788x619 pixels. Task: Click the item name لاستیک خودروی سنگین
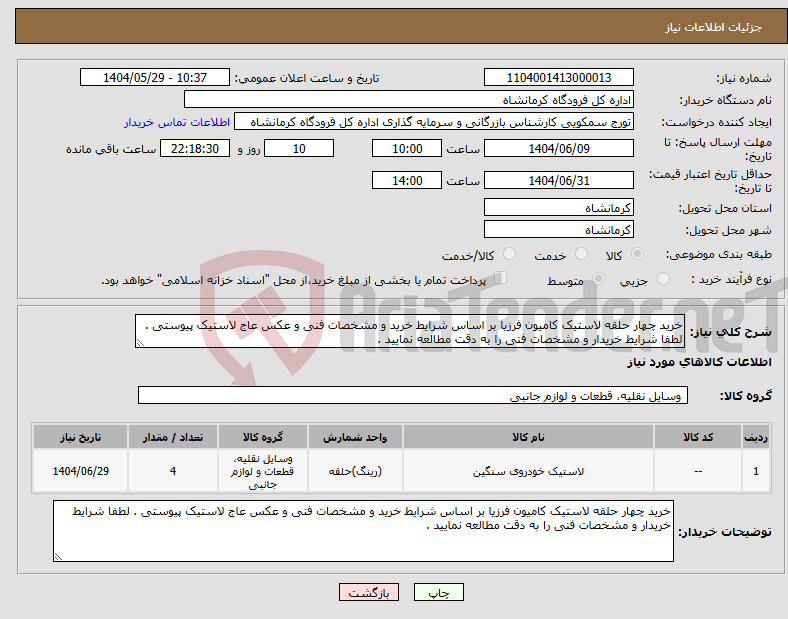click(x=528, y=471)
